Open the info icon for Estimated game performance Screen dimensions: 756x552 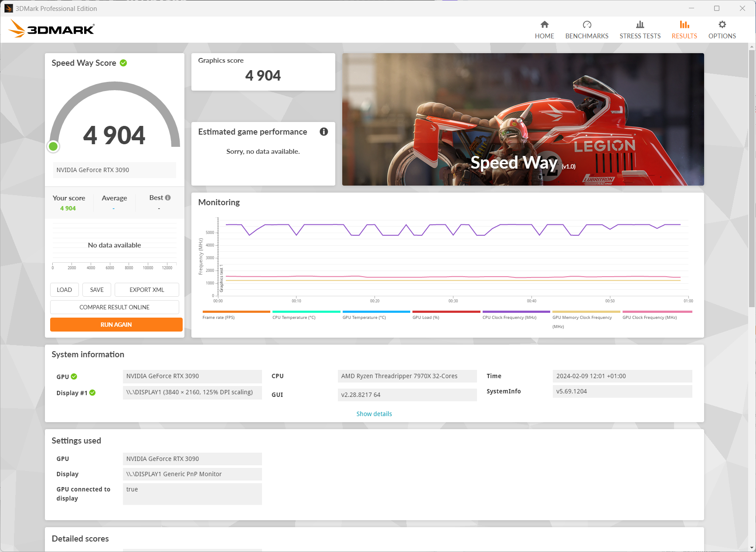pos(324,132)
